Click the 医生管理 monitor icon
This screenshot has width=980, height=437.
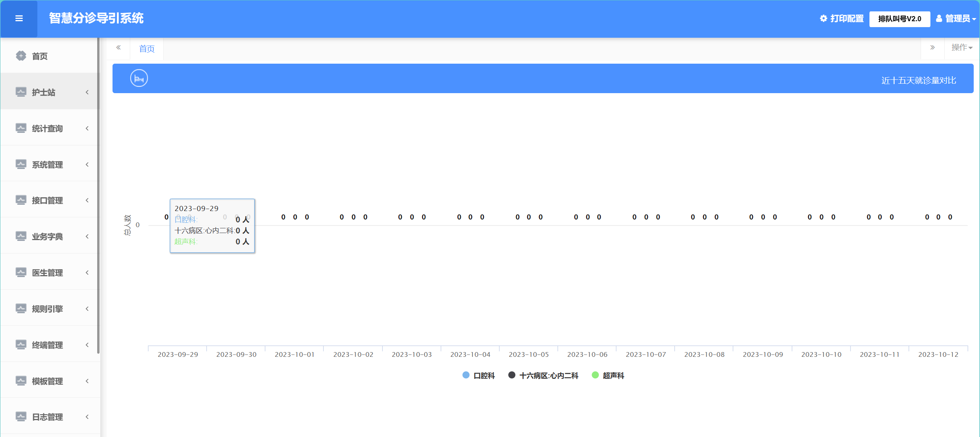click(x=21, y=272)
